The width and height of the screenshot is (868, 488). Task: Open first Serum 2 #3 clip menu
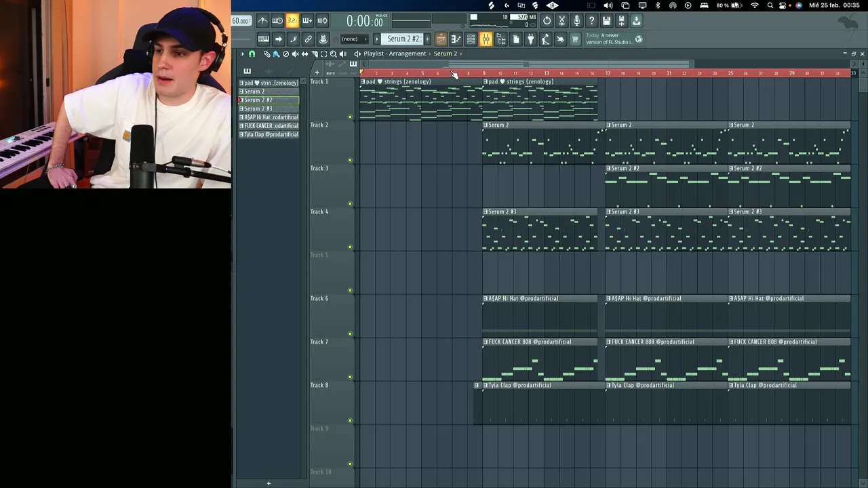[486, 211]
